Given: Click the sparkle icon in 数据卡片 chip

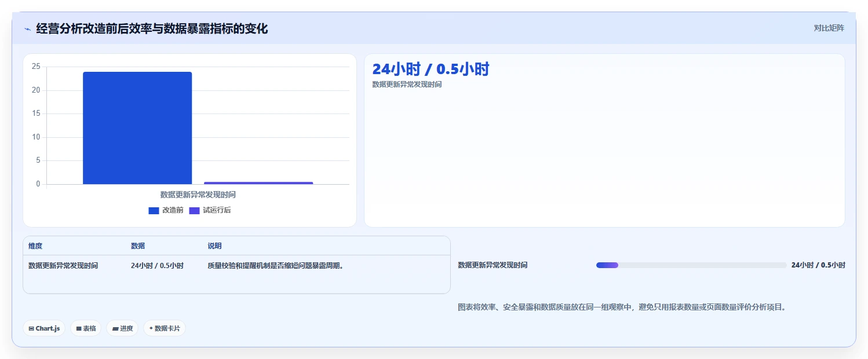Looking at the screenshot, I should 151,328.
